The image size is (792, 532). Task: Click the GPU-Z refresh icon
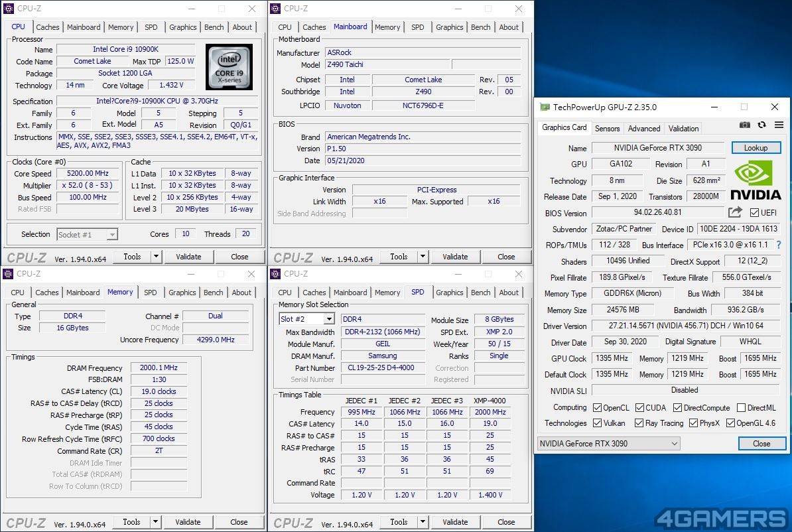click(761, 125)
